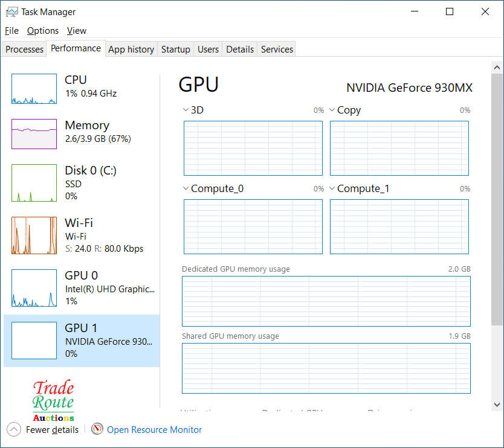This screenshot has width=504, height=448.
Task: Open the Options menu
Action: 43,31
